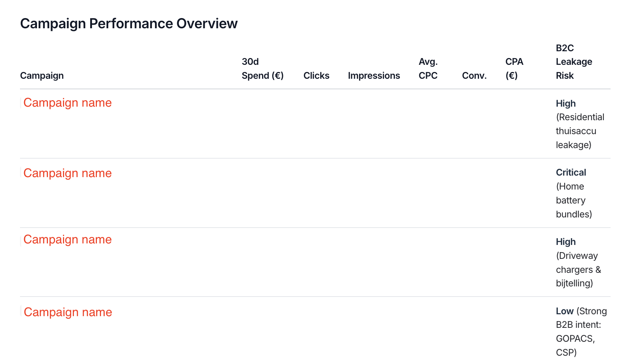Click the Avg. CPC column header

[428, 69]
